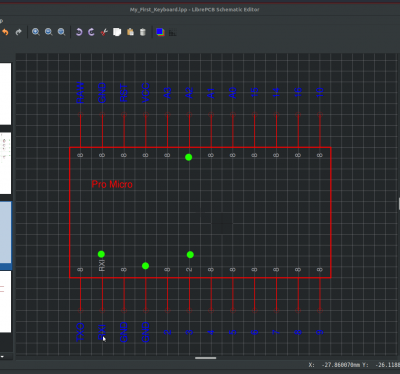400x374 pixels.
Task: Rotate selection counterclockwise with the purple arrow
Action: point(79,32)
